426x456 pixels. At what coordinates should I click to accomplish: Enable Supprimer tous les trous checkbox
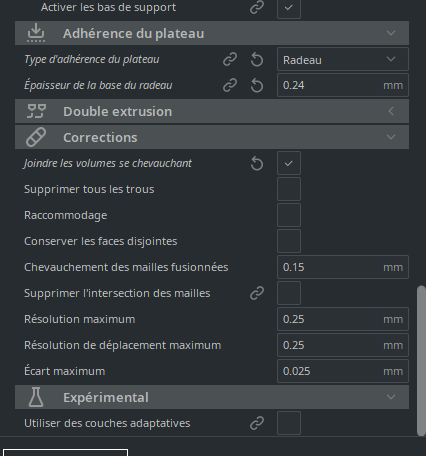tap(289, 189)
